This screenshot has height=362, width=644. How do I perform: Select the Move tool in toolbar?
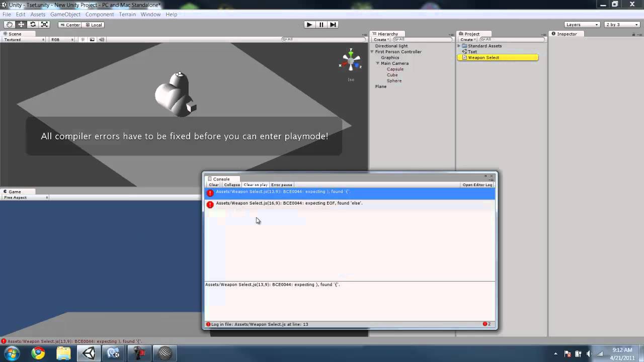pyautogui.click(x=21, y=25)
